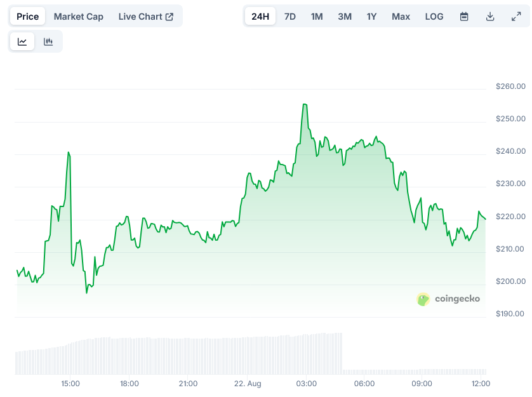Viewport: 532px width, 397px height.
Task: Click the $260.00 y-axis label
Action: pyautogui.click(x=510, y=86)
